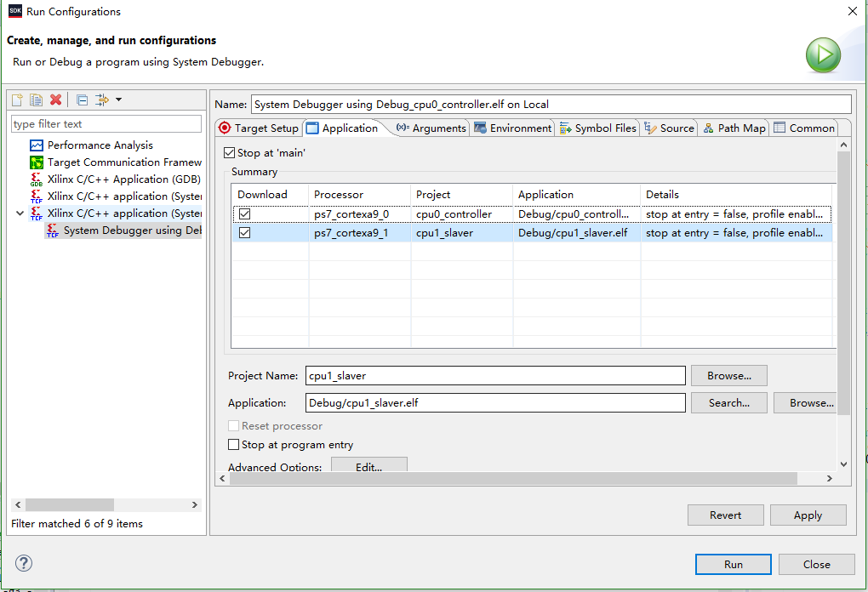Uncheck Download for ps7_cortexa9_0 row
The image size is (868, 592).
pyautogui.click(x=245, y=213)
